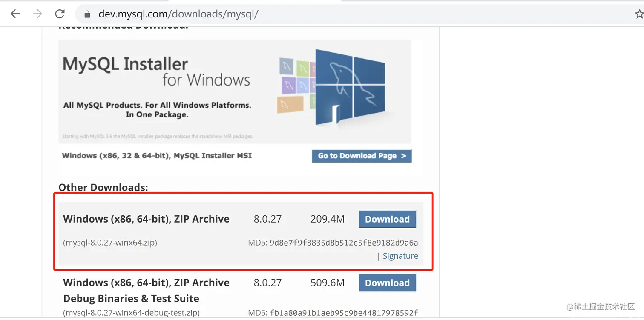Click the MySQL Installer for Windows banner
Image resolution: width=644 pixels, height=320 pixels.
click(x=235, y=91)
